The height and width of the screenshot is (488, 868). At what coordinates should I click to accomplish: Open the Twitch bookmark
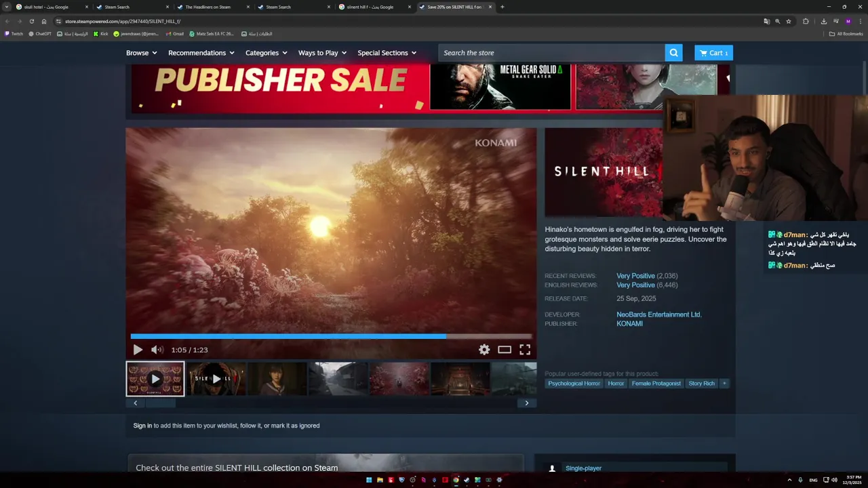pyautogui.click(x=14, y=33)
